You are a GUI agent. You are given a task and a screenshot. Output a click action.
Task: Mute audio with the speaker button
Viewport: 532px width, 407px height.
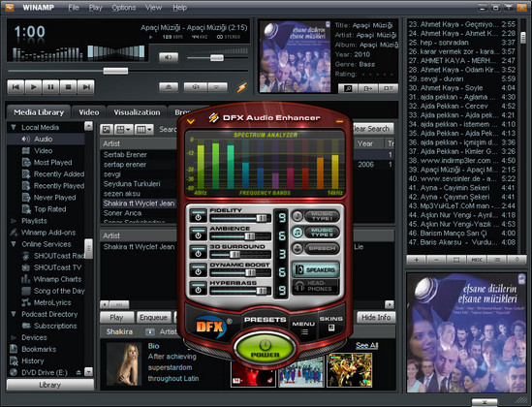(x=169, y=57)
